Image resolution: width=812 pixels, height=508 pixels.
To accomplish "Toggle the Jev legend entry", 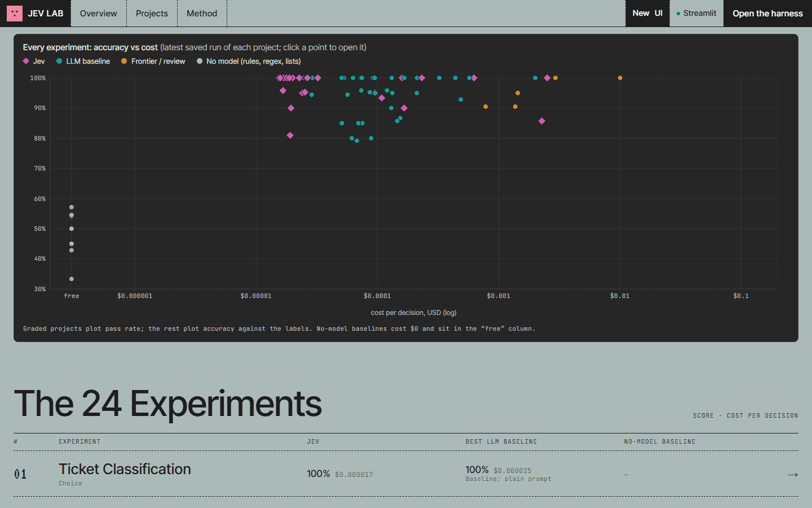I will coord(34,61).
